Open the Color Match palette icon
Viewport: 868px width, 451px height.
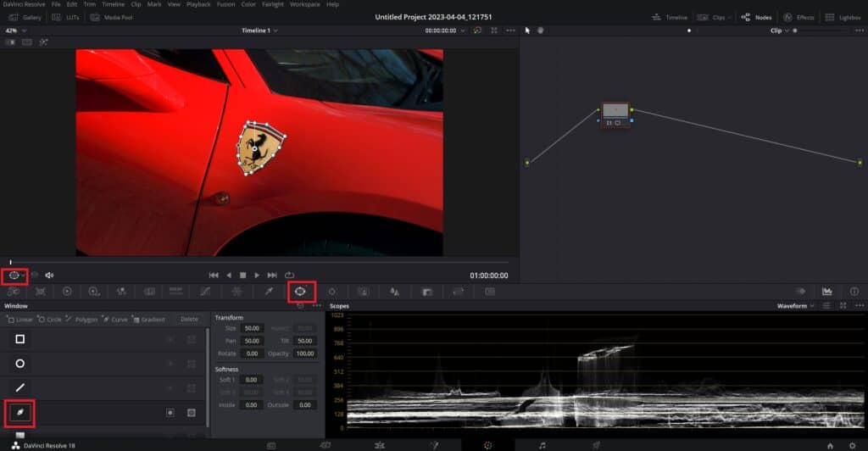40,291
